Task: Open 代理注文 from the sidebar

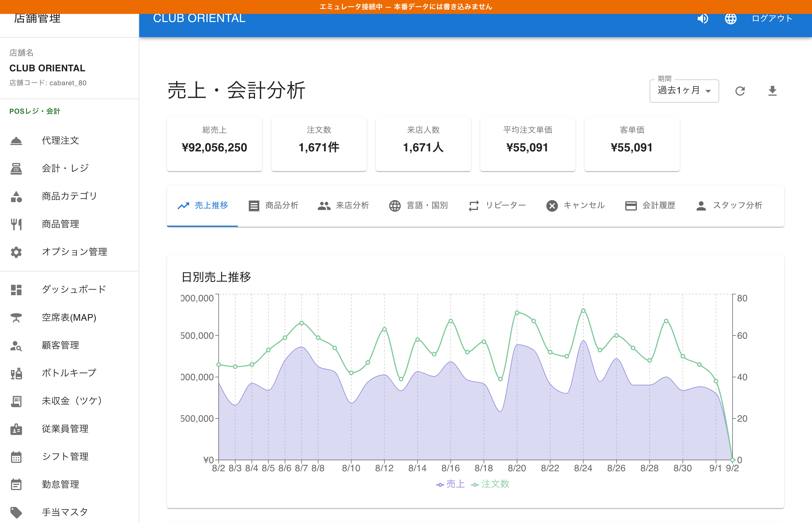Action: pyautogui.click(x=69, y=141)
